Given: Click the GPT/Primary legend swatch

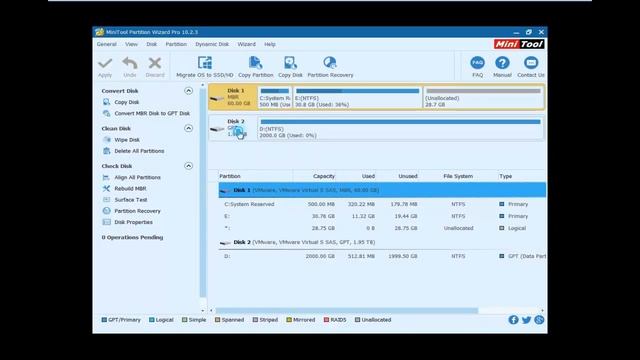Looking at the screenshot, I should coord(104,320).
